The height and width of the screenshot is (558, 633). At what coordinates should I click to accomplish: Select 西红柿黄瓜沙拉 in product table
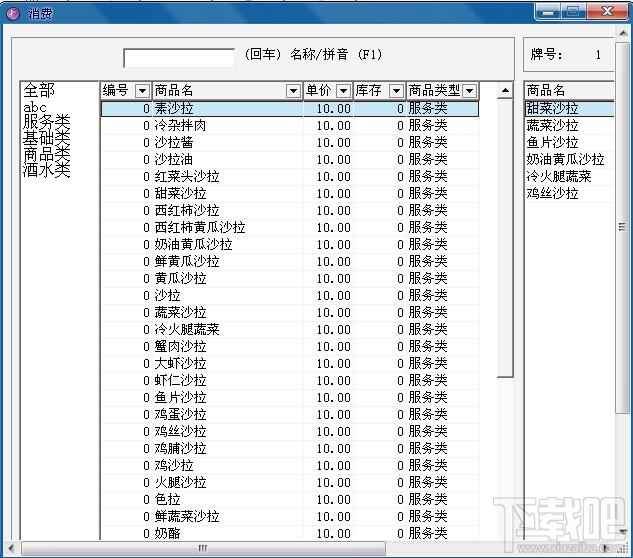pos(289,227)
